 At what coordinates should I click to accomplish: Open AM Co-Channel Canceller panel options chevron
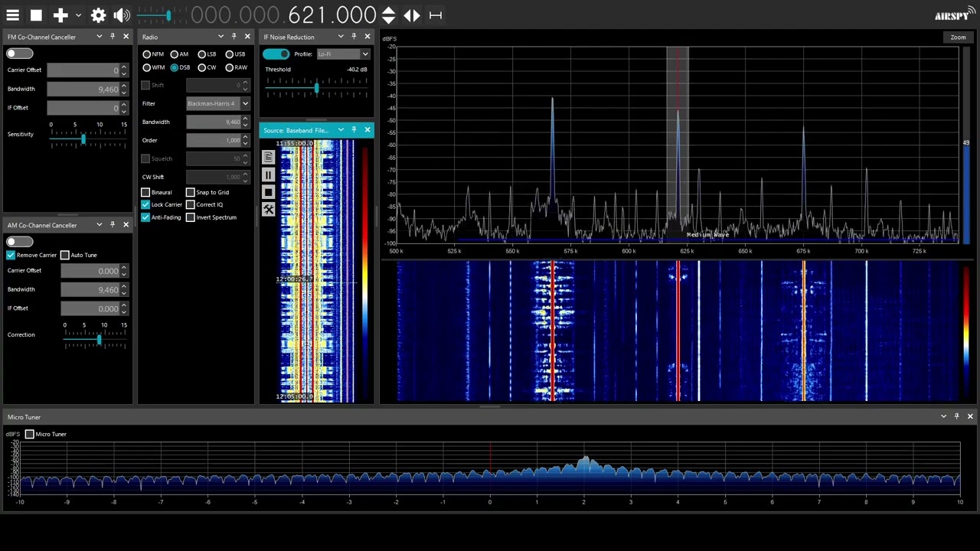(99, 225)
